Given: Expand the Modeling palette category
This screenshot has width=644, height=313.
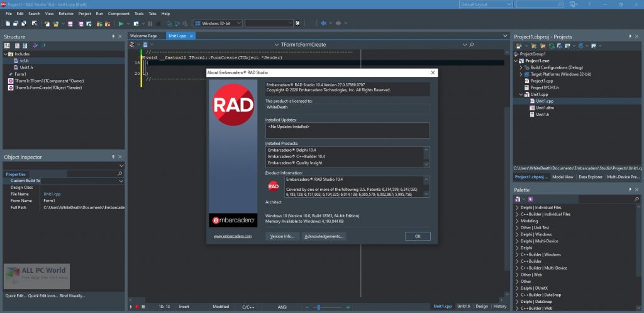Looking at the screenshot, I should click(x=517, y=221).
